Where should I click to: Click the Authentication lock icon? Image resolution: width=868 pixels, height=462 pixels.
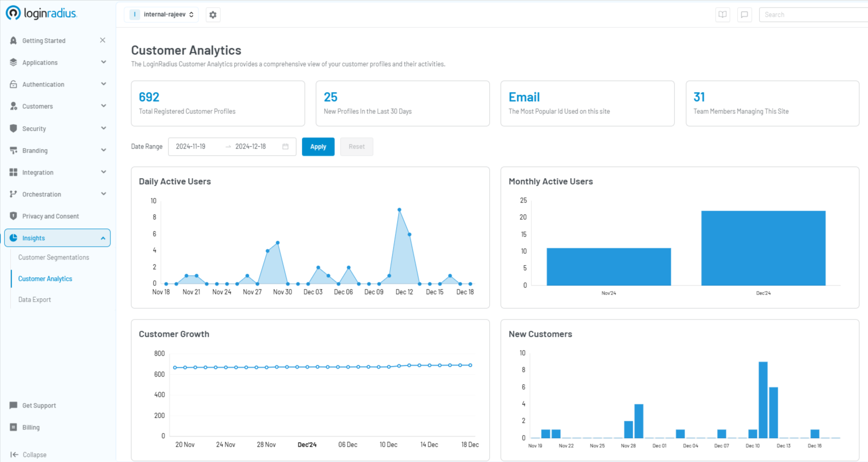[x=14, y=84]
